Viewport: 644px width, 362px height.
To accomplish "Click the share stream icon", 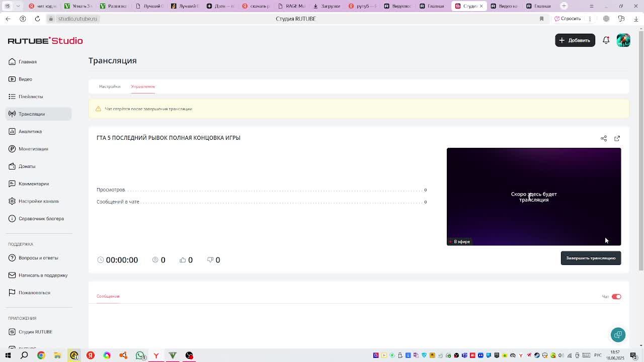I will pos(604,138).
